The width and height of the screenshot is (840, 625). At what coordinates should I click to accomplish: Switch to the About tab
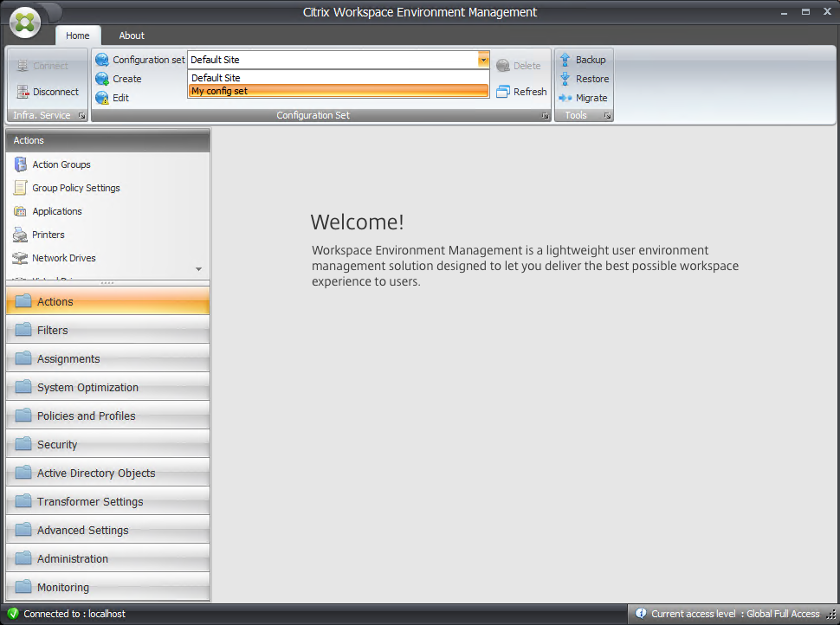pos(131,35)
